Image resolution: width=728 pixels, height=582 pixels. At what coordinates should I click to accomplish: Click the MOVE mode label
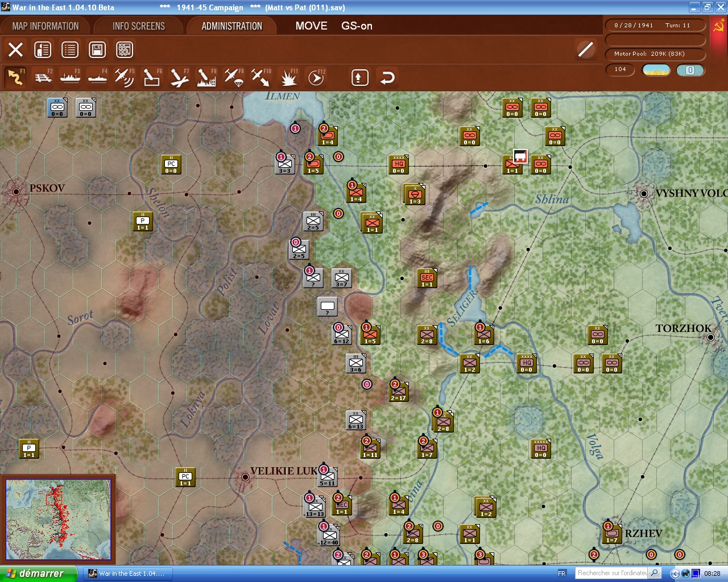coord(311,26)
